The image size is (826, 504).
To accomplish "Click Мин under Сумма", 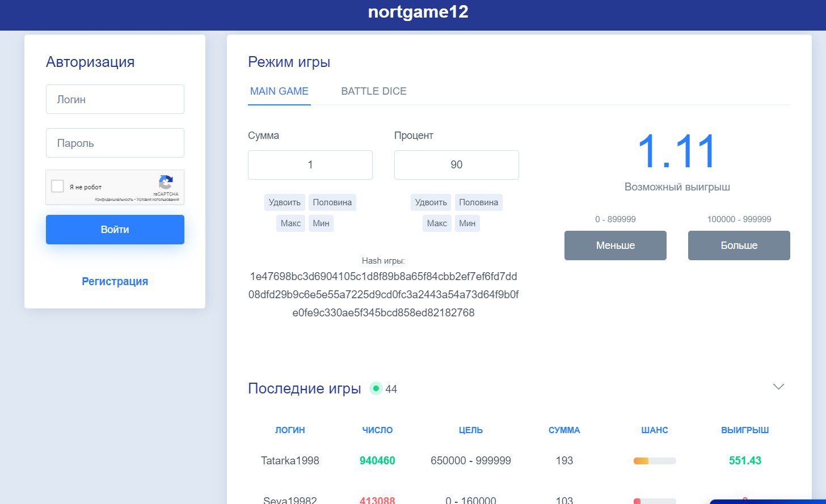I will (321, 223).
